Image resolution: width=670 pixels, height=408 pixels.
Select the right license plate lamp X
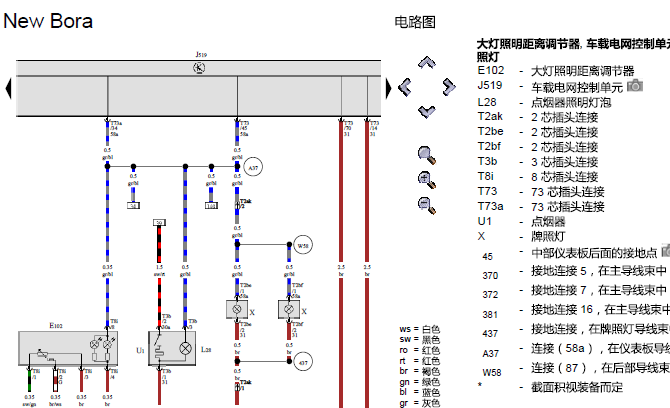[x=289, y=309]
